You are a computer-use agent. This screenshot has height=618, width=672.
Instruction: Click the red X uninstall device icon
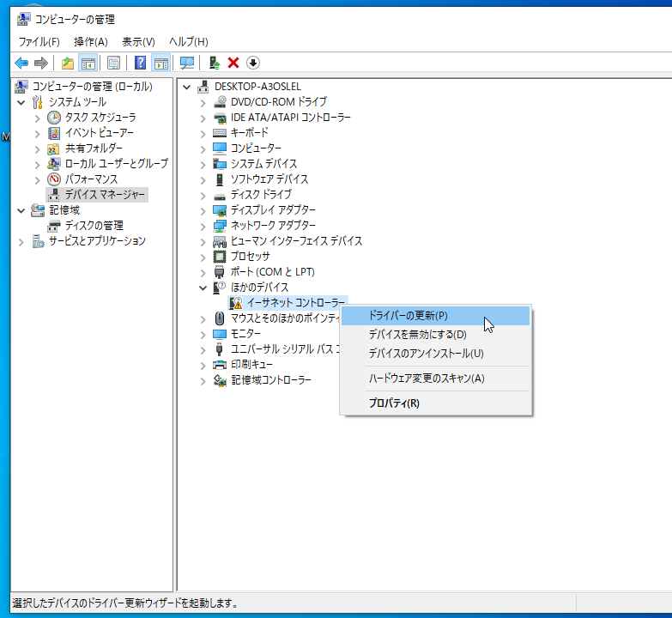233,63
